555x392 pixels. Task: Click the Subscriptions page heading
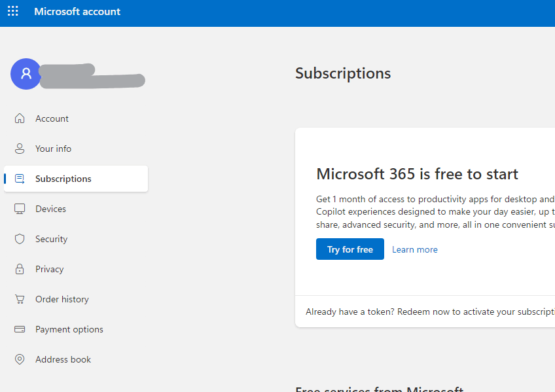(343, 73)
